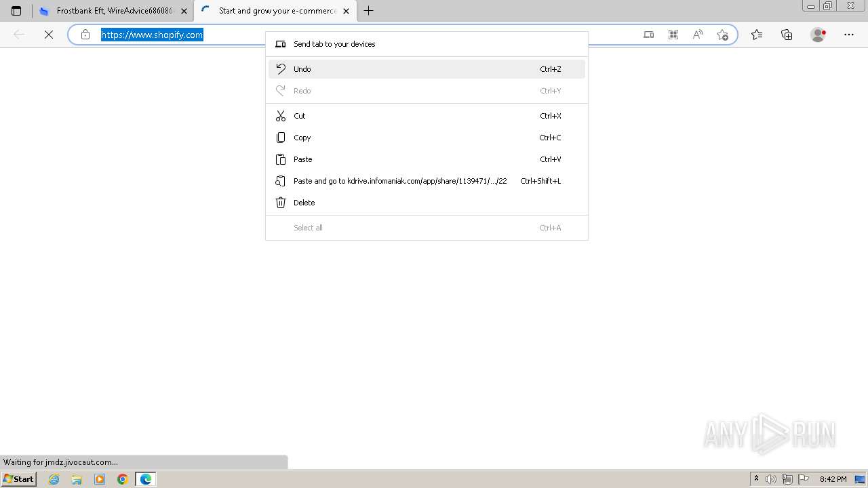Choose Paste in the context menu
Image resolution: width=868 pixels, height=488 pixels.
[x=427, y=159]
